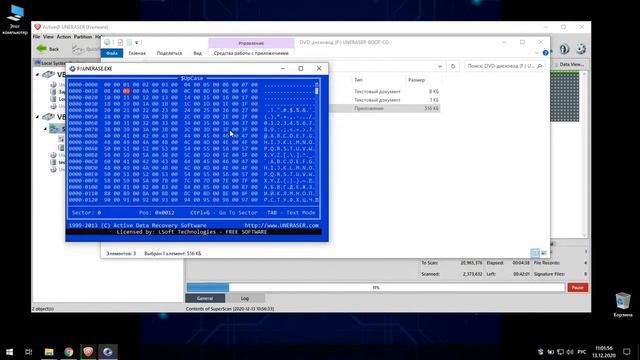Click the Active@ UNERASER heart logo in title bar
Image resolution: width=640 pixels, height=360 pixels.
click(38, 27)
